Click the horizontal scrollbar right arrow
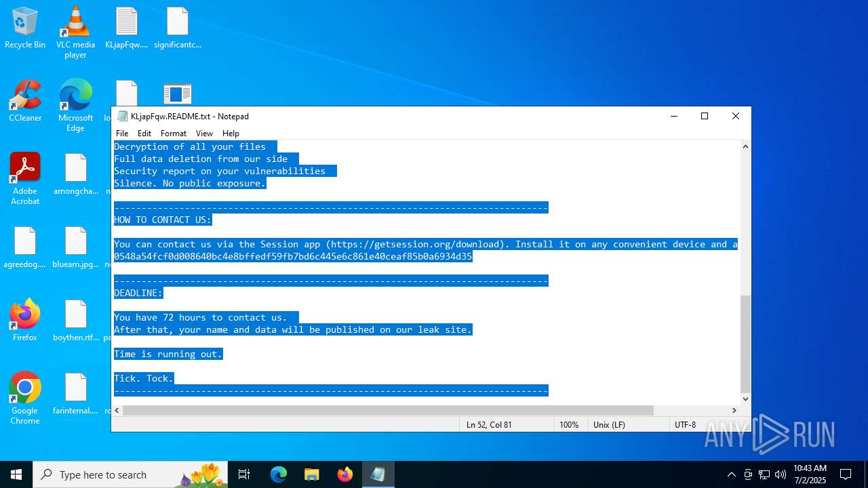 (734, 410)
